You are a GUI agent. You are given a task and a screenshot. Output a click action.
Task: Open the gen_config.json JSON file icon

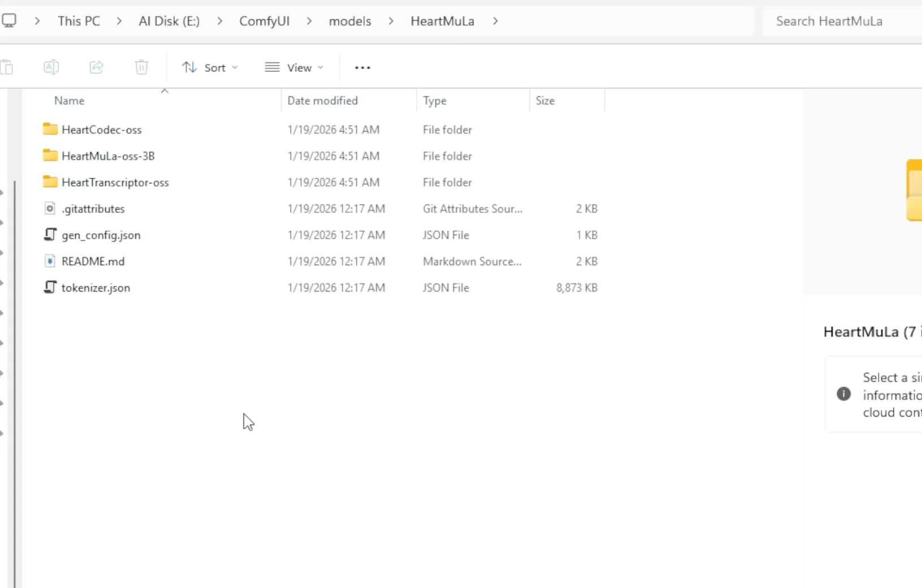click(x=49, y=235)
